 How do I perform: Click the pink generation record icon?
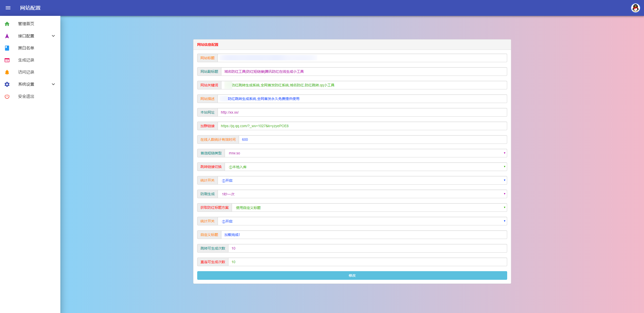click(x=7, y=60)
